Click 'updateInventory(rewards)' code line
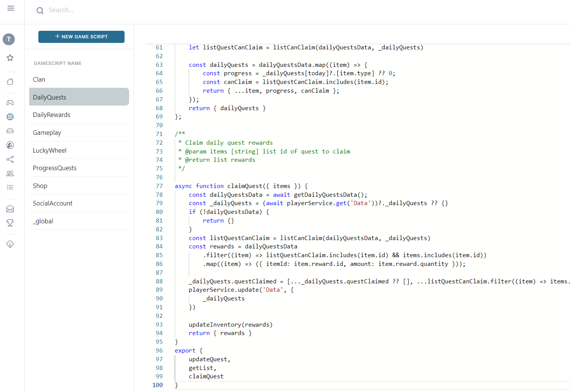The height and width of the screenshot is (392, 570). pyautogui.click(x=231, y=325)
